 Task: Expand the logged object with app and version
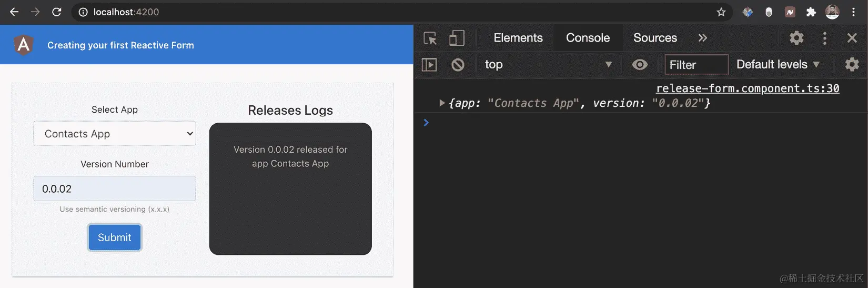(x=442, y=103)
